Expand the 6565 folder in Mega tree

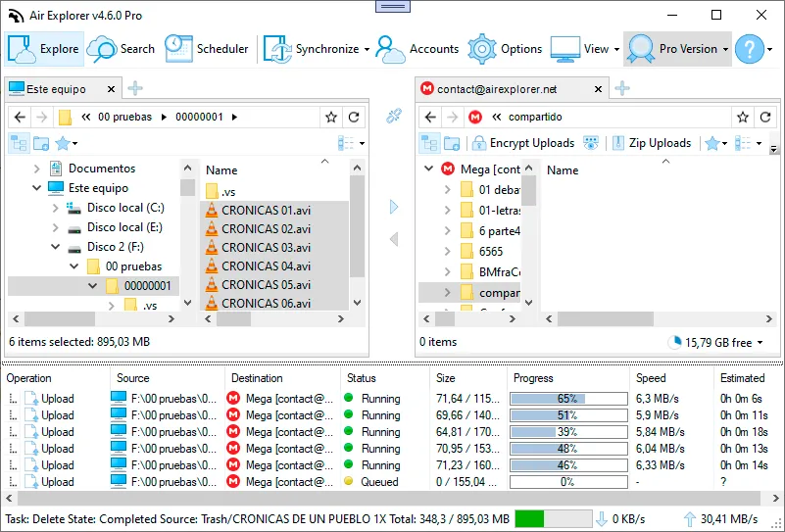click(448, 251)
